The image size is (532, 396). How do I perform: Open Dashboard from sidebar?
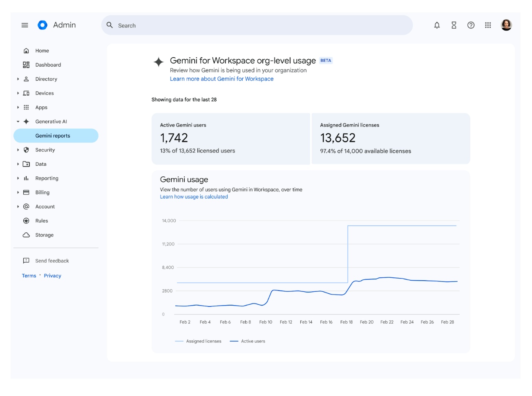(48, 65)
